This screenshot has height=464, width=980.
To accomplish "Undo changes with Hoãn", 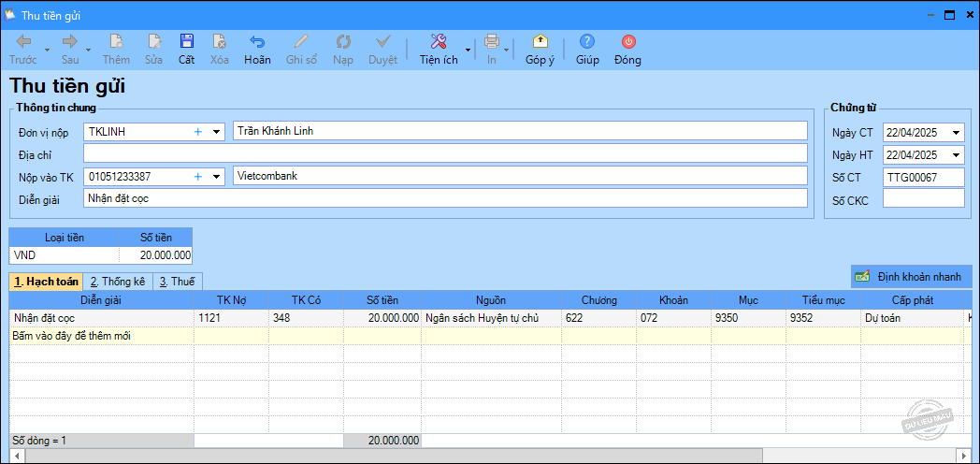I will point(257,50).
